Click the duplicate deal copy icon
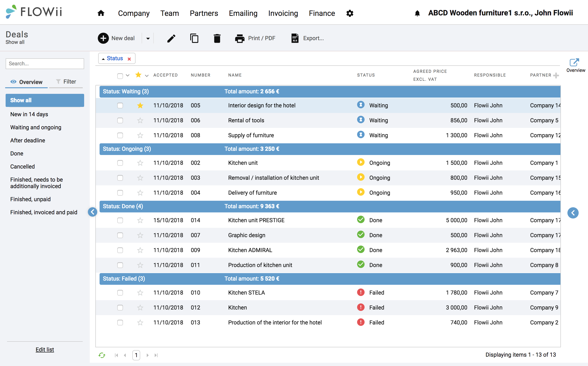The image size is (588, 366). 194,38
